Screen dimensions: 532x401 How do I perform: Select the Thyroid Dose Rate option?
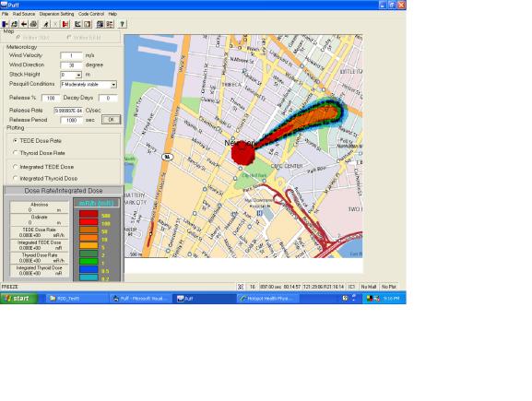16,153
